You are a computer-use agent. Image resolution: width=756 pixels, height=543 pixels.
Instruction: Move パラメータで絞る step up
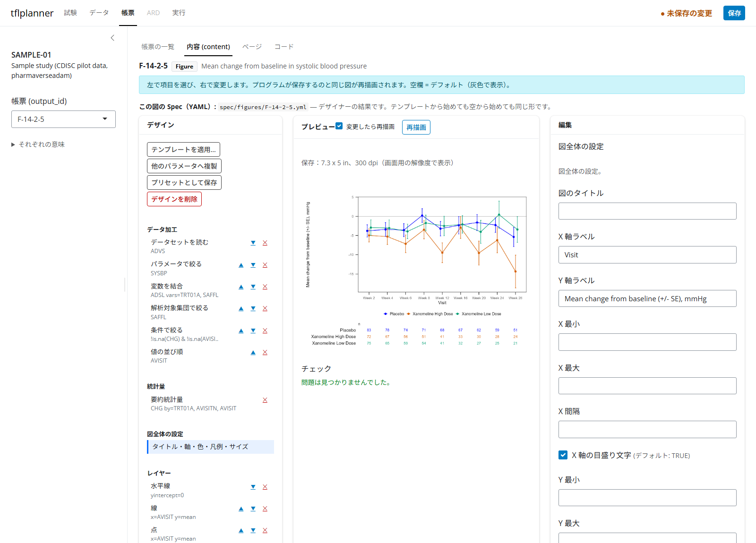tap(241, 265)
